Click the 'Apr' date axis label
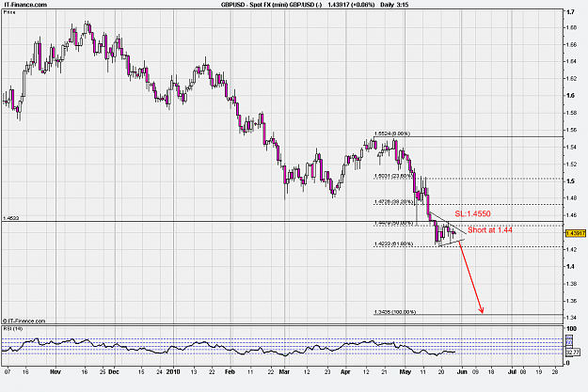 (345, 372)
